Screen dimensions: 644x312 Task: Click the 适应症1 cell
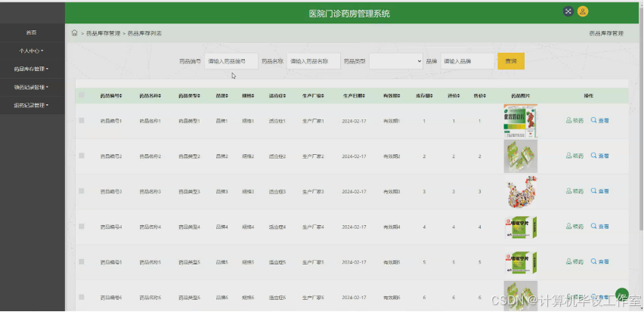(277, 121)
